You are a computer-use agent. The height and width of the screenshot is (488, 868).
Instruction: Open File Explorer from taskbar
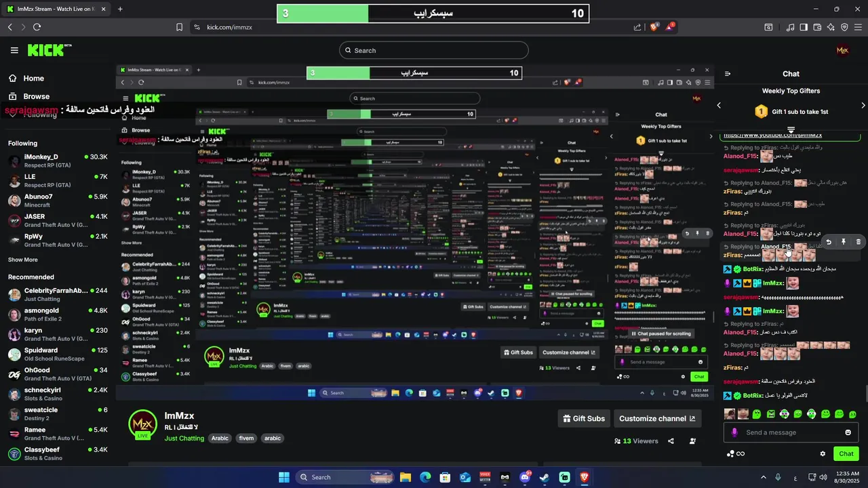pyautogui.click(x=405, y=477)
